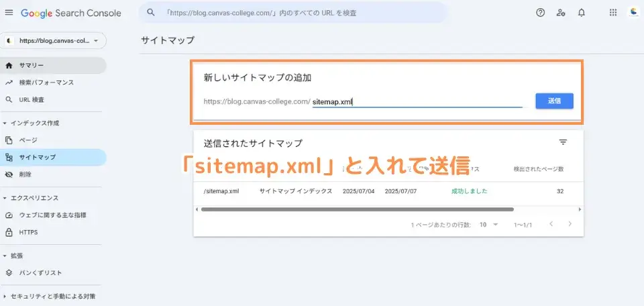The image size is (644, 306).
Task: Click the /sitemap.xml row entry
Action: (x=221, y=191)
